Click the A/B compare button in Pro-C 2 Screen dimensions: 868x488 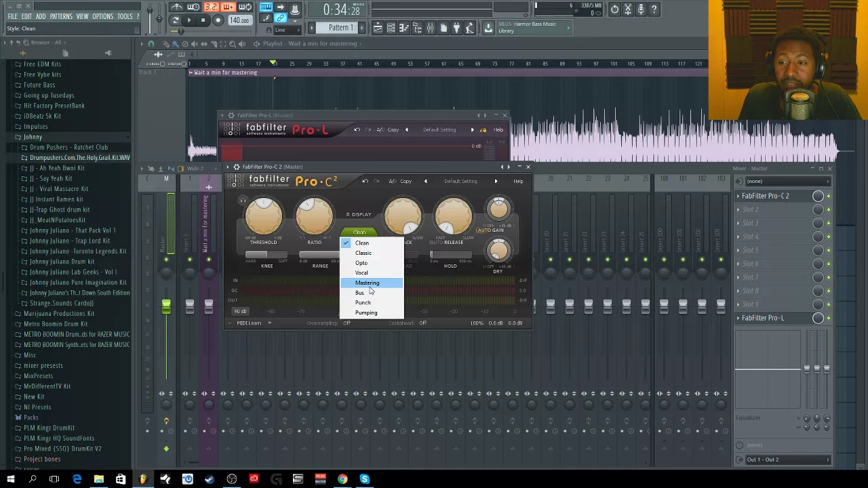coord(393,181)
